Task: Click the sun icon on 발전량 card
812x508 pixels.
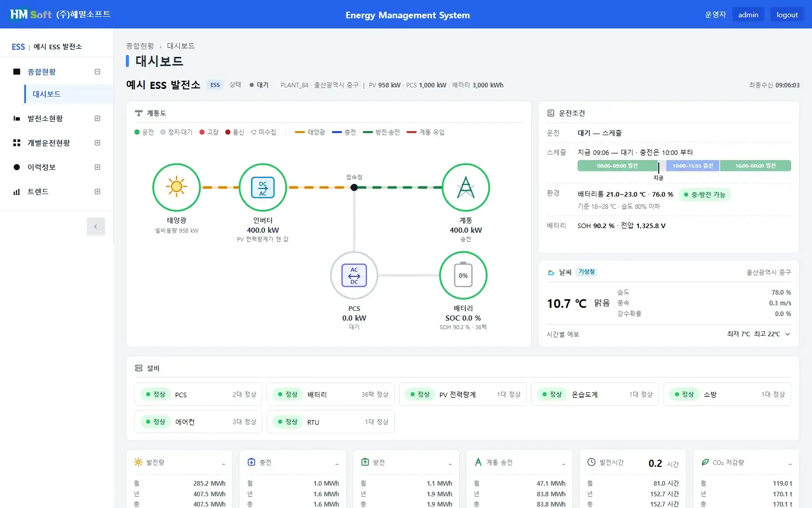Action: (x=138, y=462)
